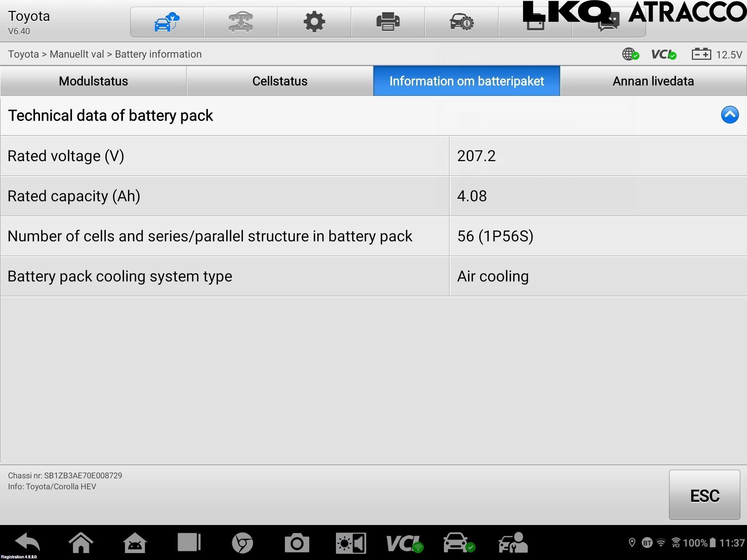Switch to the Cellstatus tab
Viewport: 747px width, 560px height.
(x=280, y=81)
